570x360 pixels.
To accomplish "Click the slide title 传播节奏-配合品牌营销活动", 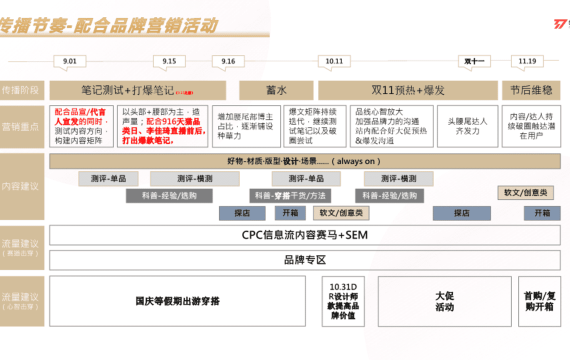I will tap(108, 25).
